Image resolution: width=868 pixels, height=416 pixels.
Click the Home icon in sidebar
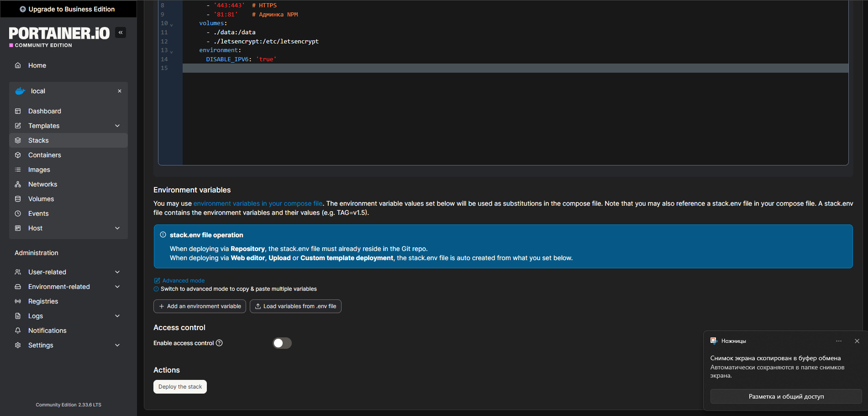tap(18, 65)
